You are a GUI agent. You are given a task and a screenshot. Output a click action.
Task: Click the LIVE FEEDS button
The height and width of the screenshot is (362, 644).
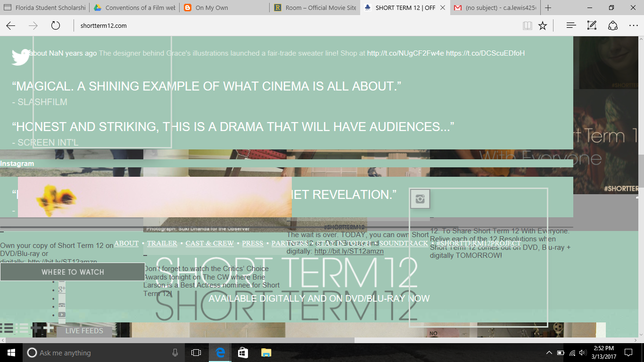(84, 331)
